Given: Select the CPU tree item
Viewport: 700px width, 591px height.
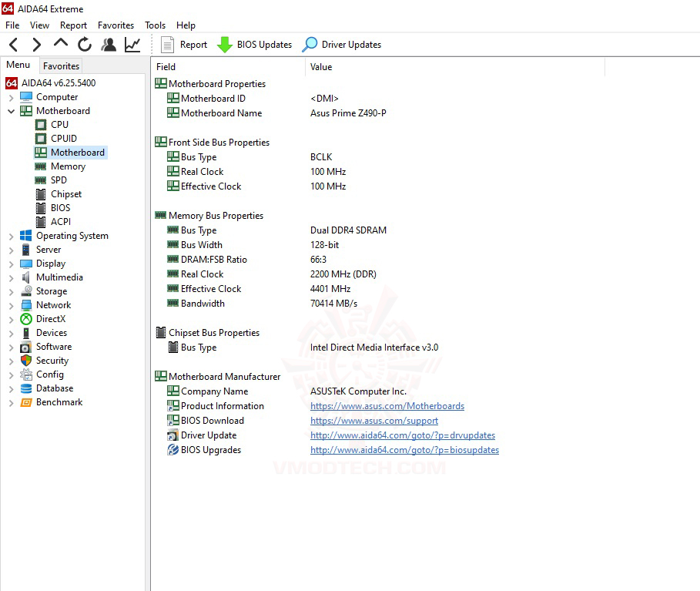Looking at the screenshot, I should [52, 125].
